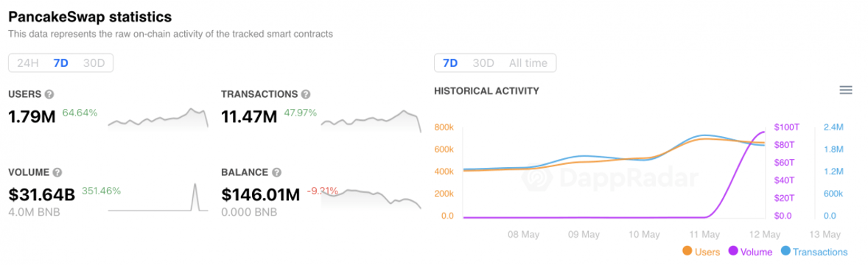Switch statistics to the 7D tab
The height and width of the screenshot is (265, 868).
[61, 63]
